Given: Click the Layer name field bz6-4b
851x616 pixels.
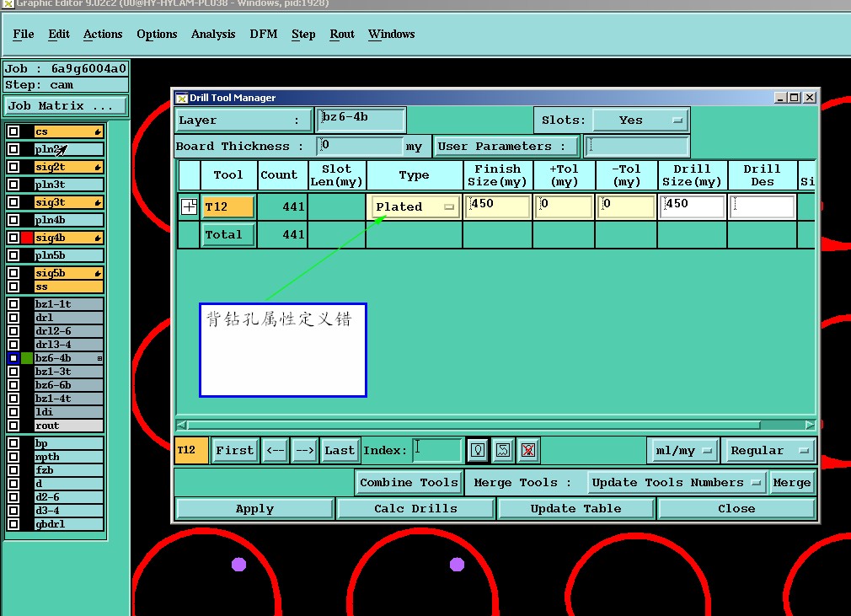Looking at the screenshot, I should click(x=361, y=120).
